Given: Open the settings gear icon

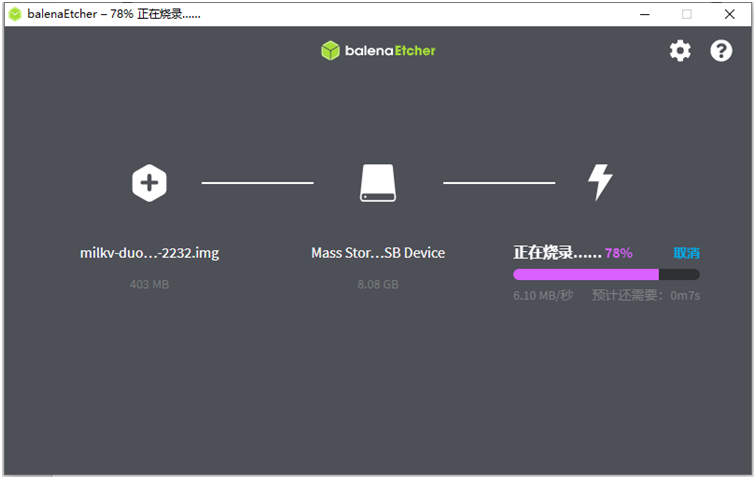Looking at the screenshot, I should (x=680, y=50).
